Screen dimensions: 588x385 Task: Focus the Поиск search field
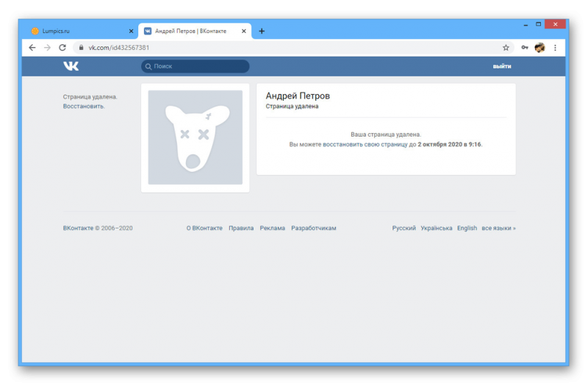(x=195, y=66)
